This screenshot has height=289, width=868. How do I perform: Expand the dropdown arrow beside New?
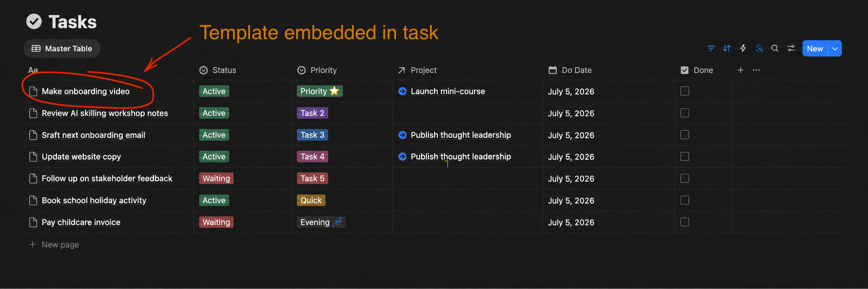[x=835, y=48]
